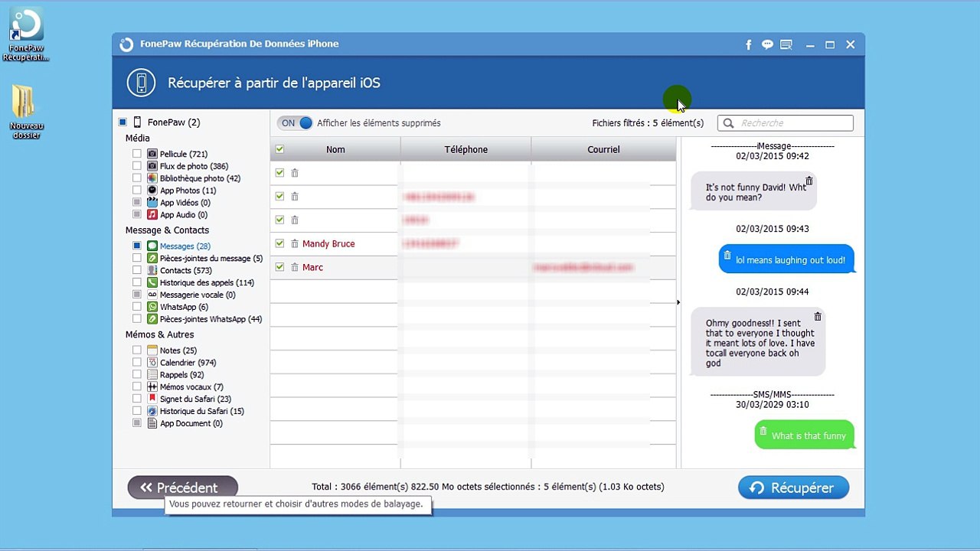Click the Calendrier icon
Screen dimensions: 980x551
(x=152, y=363)
